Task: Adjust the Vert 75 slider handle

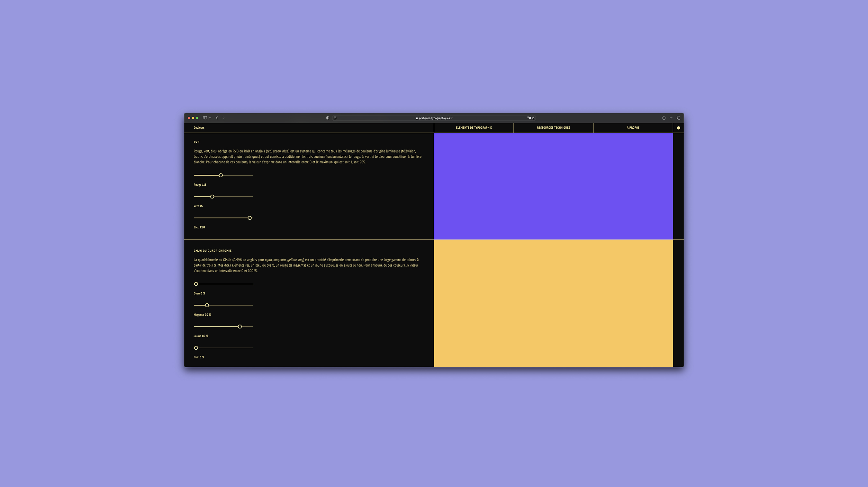Action: click(212, 197)
